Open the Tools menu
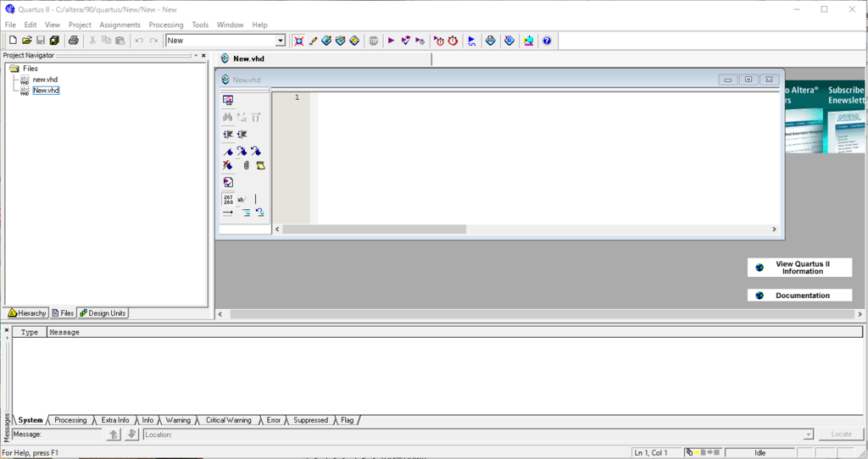Image resolution: width=868 pixels, height=459 pixels. click(x=200, y=25)
